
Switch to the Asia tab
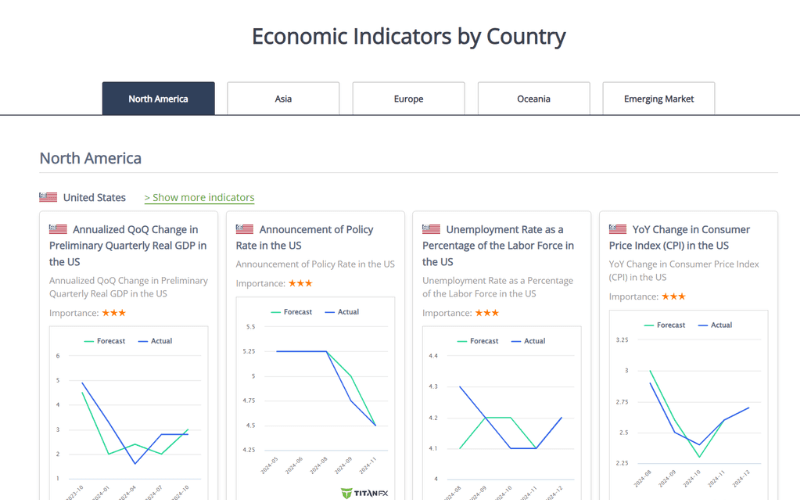283,99
